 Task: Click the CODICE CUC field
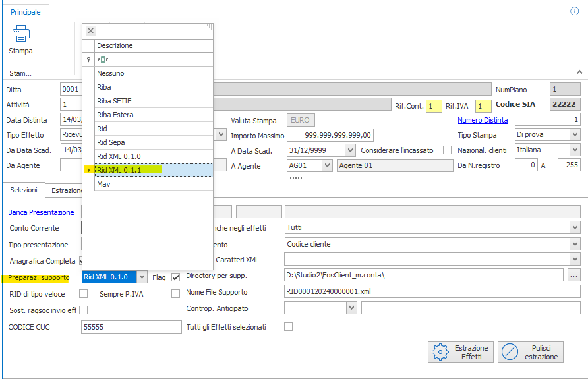tap(131, 327)
